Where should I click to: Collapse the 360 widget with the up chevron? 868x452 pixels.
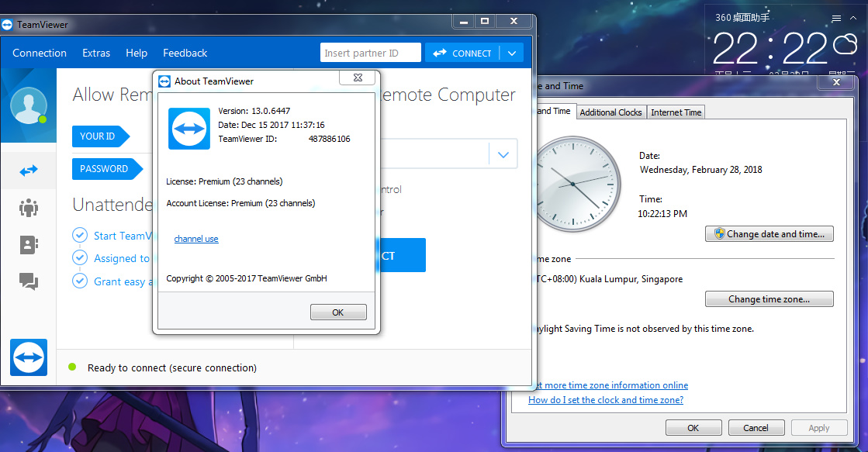853,19
